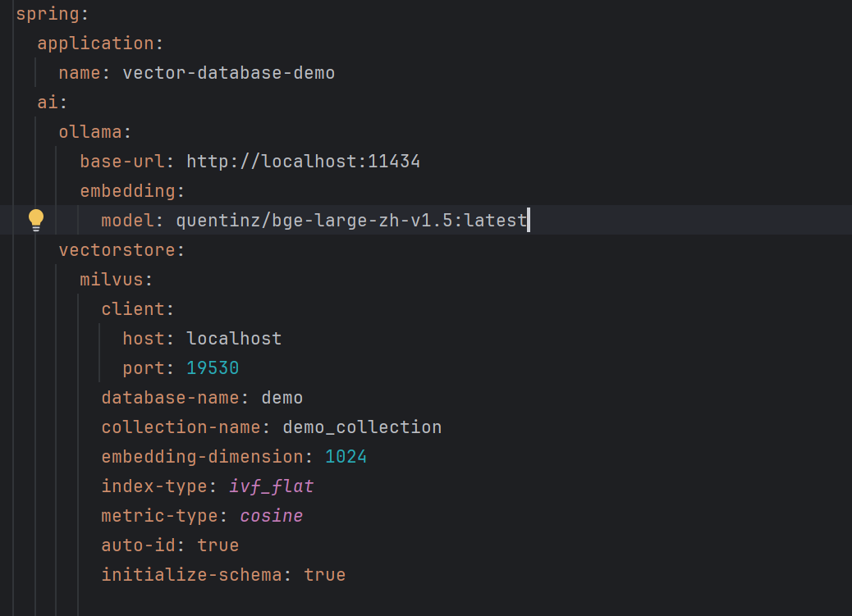The image size is (852, 616).
Task: Click the milvus key
Action: pyautogui.click(x=112, y=279)
